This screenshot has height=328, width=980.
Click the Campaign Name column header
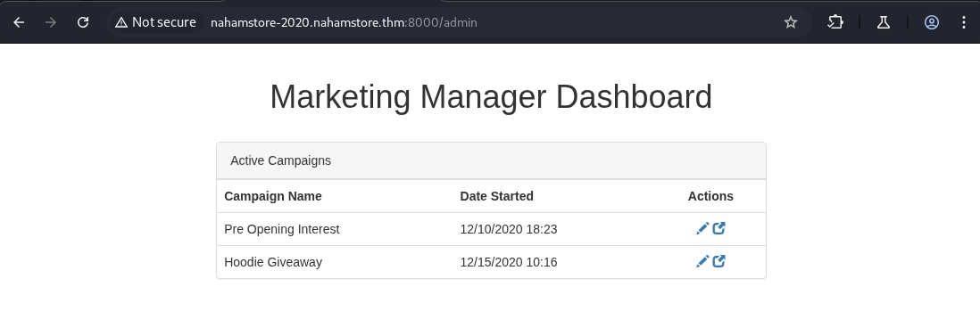tap(273, 196)
